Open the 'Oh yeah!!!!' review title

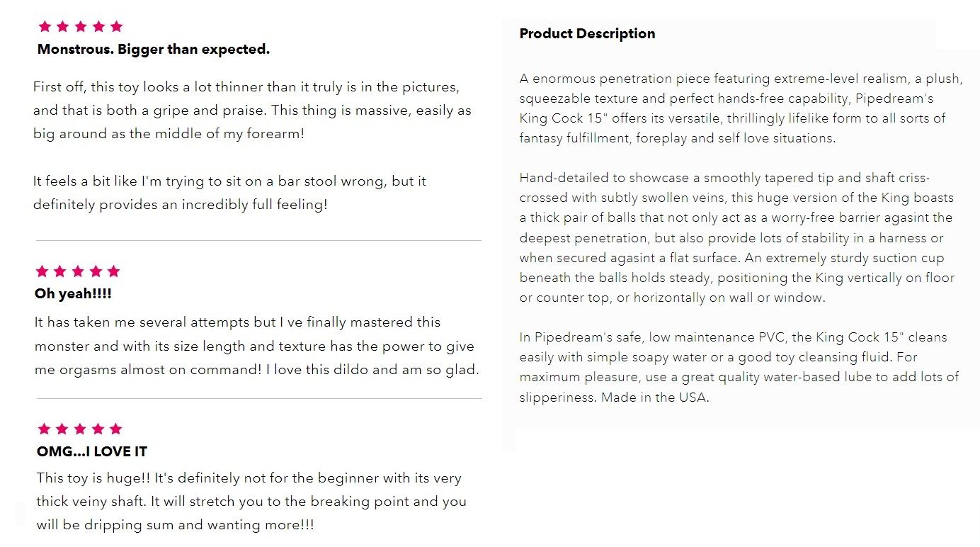point(73,293)
